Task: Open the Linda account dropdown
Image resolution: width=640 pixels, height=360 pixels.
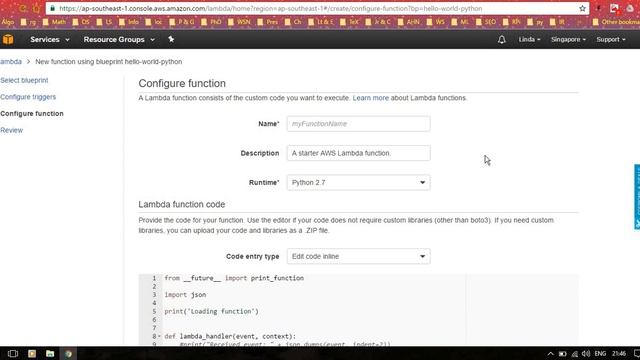Action: pos(529,40)
